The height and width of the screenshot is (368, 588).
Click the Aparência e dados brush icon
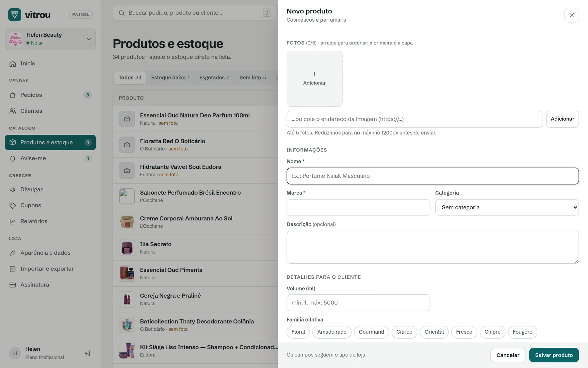(13, 253)
